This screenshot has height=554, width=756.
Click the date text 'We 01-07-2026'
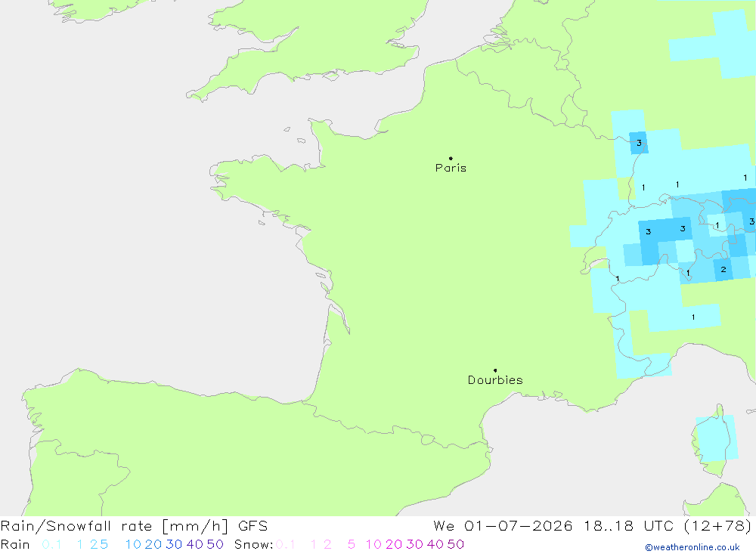click(x=503, y=526)
